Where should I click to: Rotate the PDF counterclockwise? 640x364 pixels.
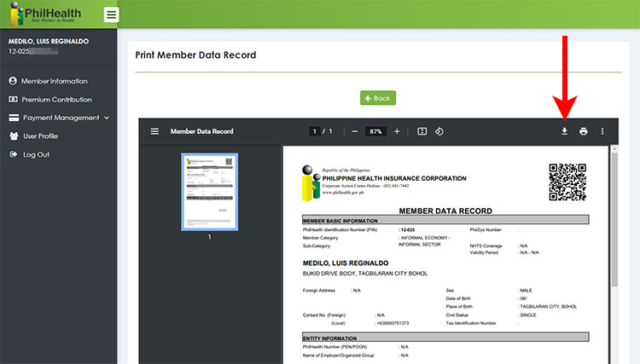[439, 131]
